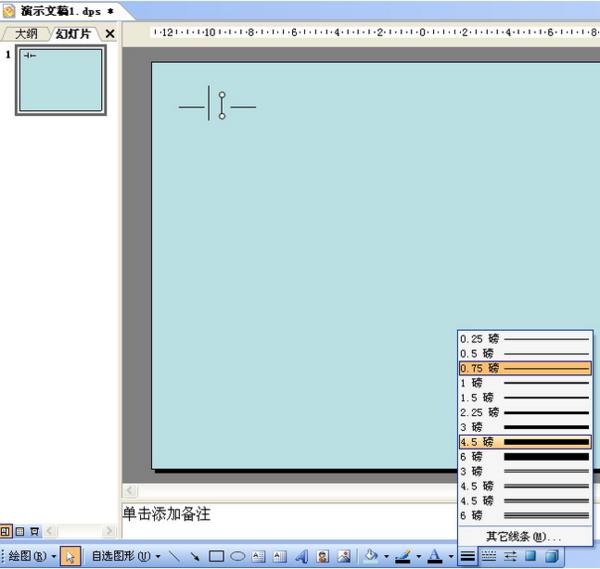600x569 pixels.
Task: Switch to slide sorter view button
Action: [20, 531]
